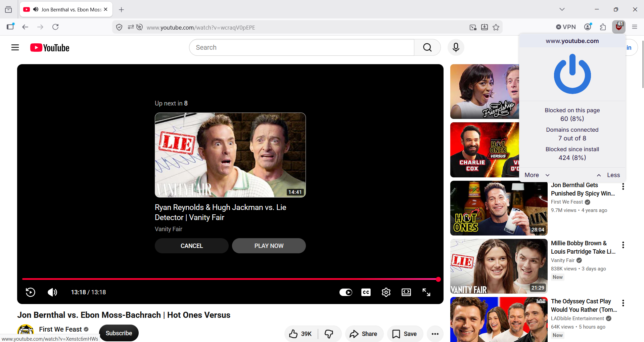
Task: Mute the tab using the tab speaker icon
Action: point(36,9)
